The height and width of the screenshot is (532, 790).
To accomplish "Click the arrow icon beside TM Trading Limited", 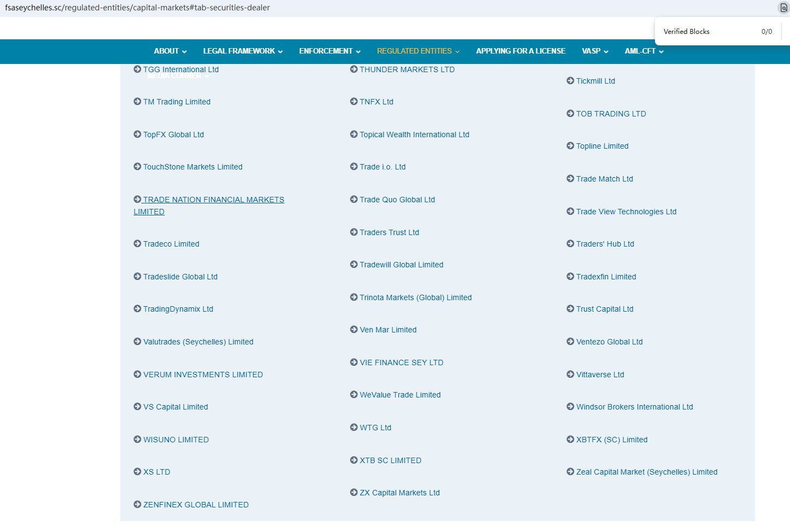I will (x=137, y=101).
